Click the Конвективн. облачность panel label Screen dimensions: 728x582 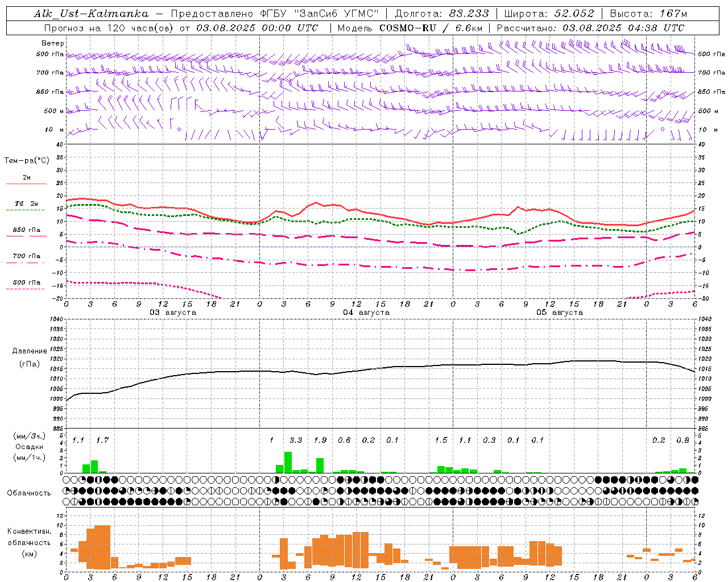[x=29, y=537]
